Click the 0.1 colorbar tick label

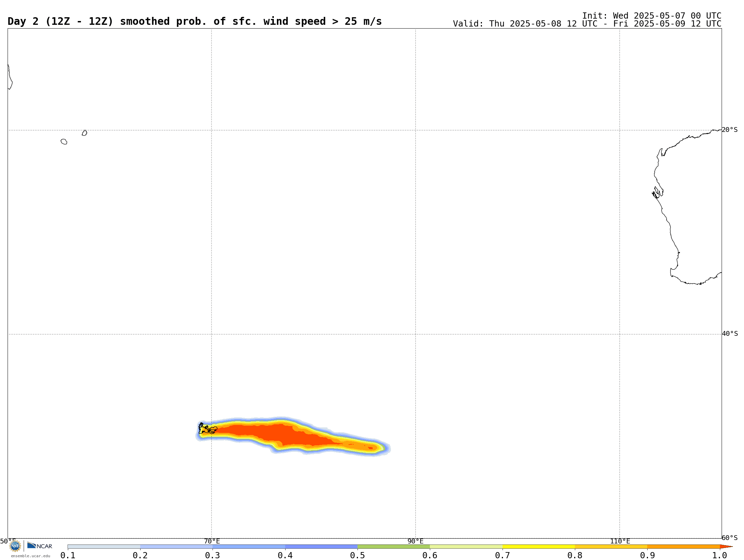[x=68, y=555]
